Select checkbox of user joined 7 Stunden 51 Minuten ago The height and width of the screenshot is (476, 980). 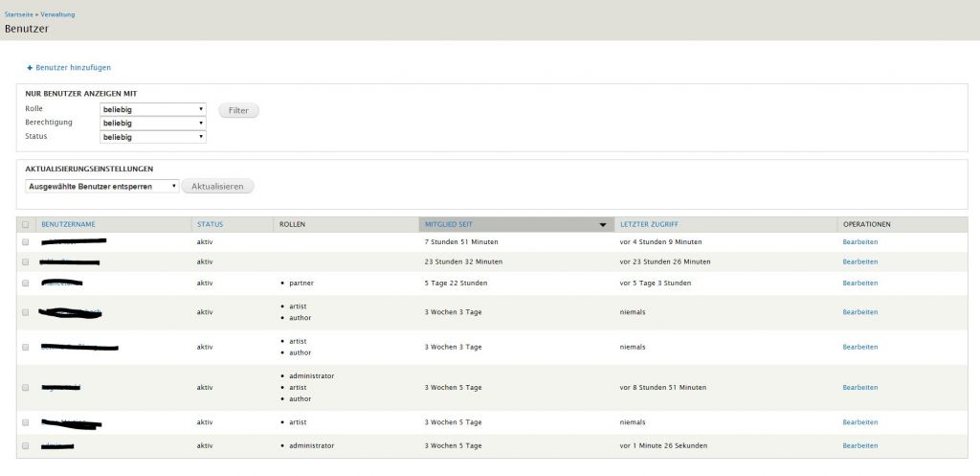point(26,242)
